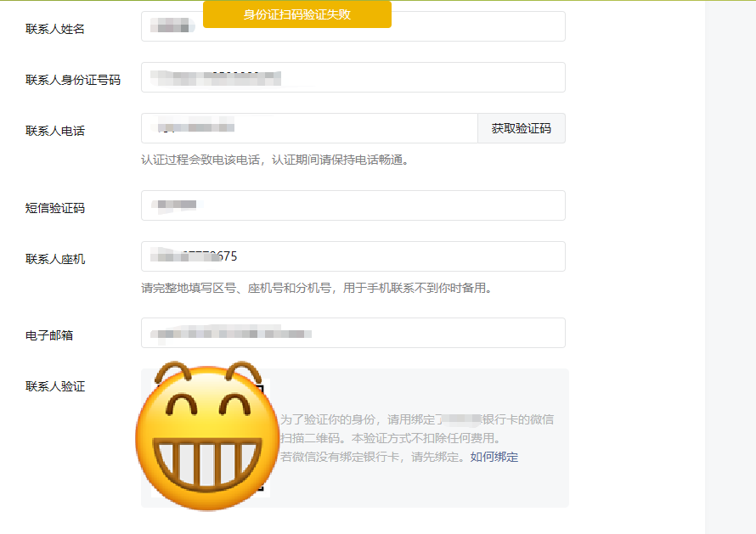Click the 获取验证码 button
Viewport: 756px width, 534px height.
pyautogui.click(x=522, y=128)
